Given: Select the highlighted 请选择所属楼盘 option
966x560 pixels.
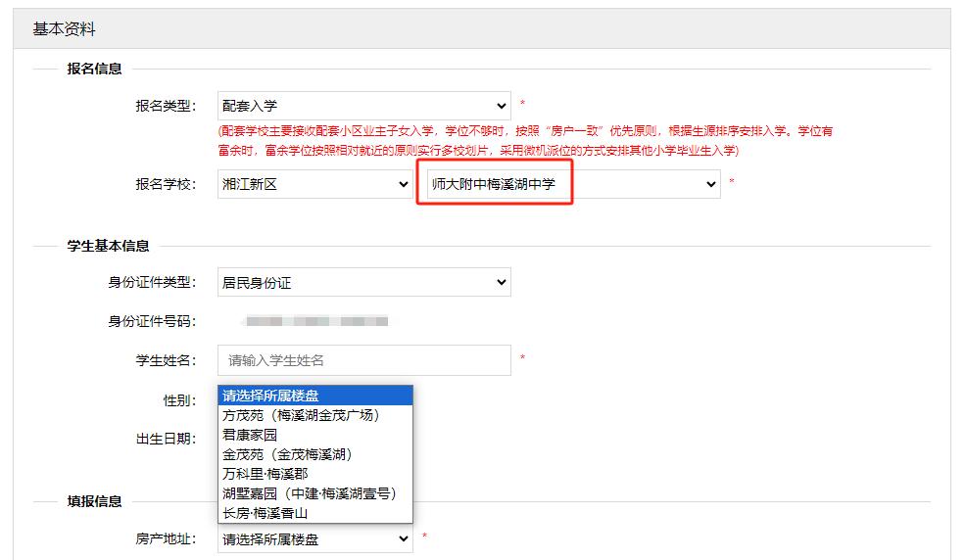Looking at the screenshot, I should pyautogui.click(x=314, y=396).
